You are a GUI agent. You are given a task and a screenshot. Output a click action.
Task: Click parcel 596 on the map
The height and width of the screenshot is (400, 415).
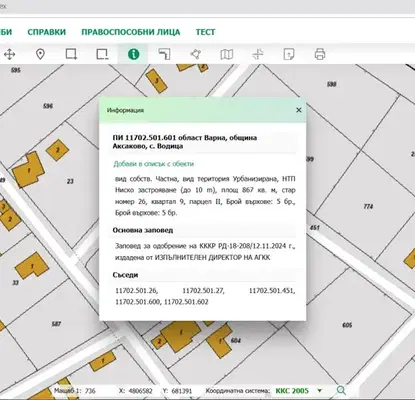coord(48,106)
